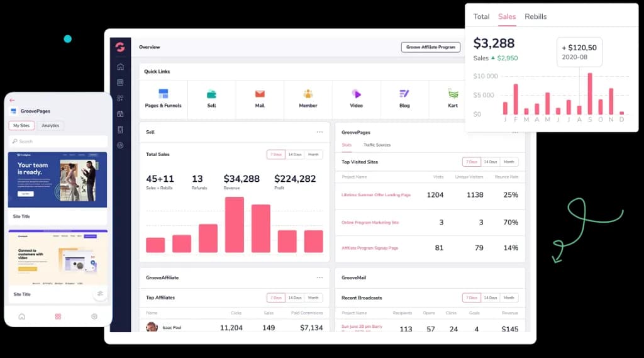Tap the My Sites tab on mobile

coord(21,125)
